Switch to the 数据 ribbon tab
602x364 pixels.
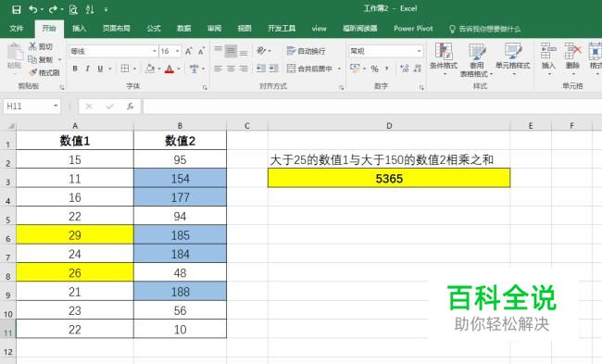pyautogui.click(x=184, y=29)
